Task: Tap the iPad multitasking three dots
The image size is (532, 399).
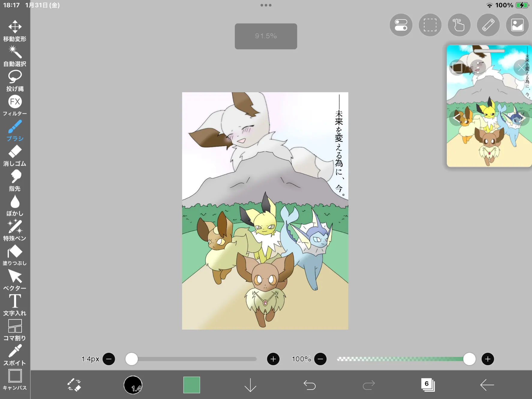Action: point(266,5)
